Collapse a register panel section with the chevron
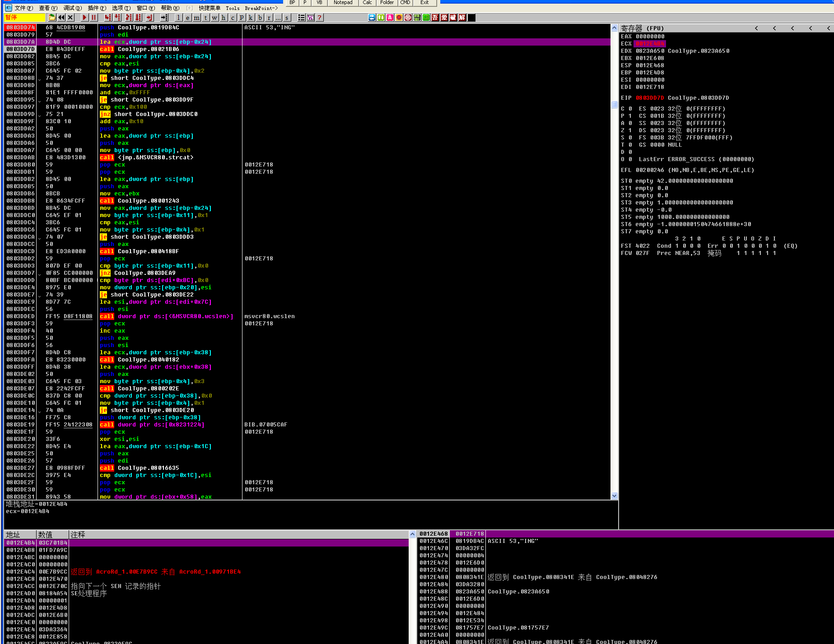834x644 pixels. click(x=756, y=28)
